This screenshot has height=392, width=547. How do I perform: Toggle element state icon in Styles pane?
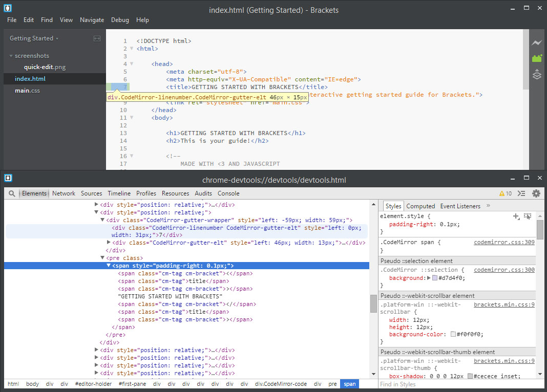pyautogui.click(x=528, y=216)
